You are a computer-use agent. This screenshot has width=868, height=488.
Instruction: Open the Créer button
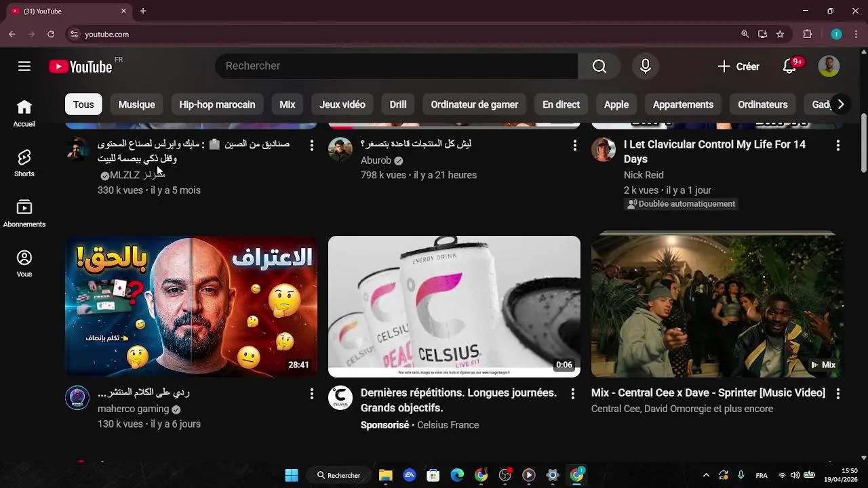point(738,66)
